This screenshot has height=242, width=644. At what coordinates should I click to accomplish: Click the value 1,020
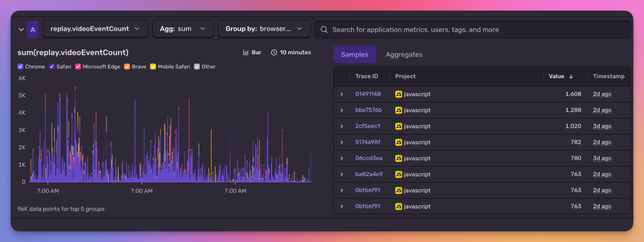click(x=573, y=126)
